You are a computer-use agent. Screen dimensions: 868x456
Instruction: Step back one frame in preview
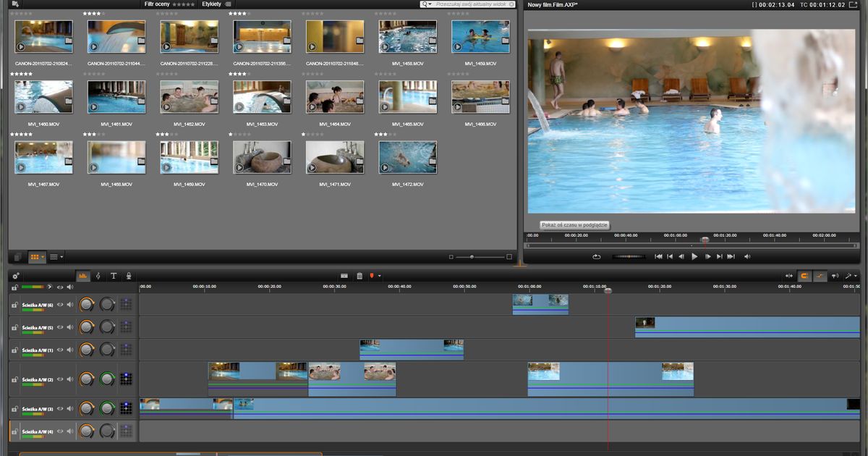coord(681,256)
